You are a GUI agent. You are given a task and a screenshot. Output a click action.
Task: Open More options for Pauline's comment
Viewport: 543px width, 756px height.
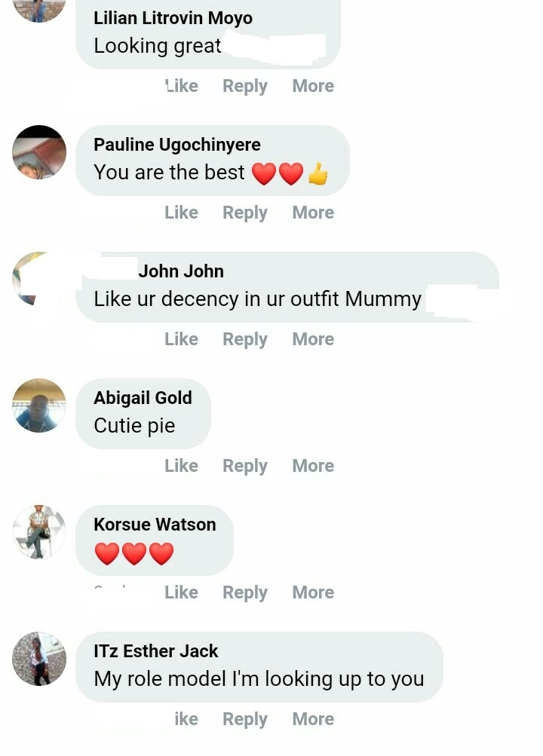point(313,213)
